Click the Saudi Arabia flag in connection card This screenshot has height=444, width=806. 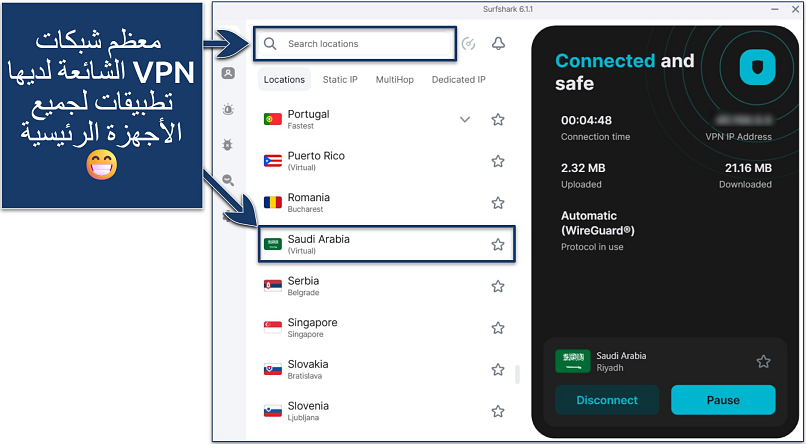point(573,361)
